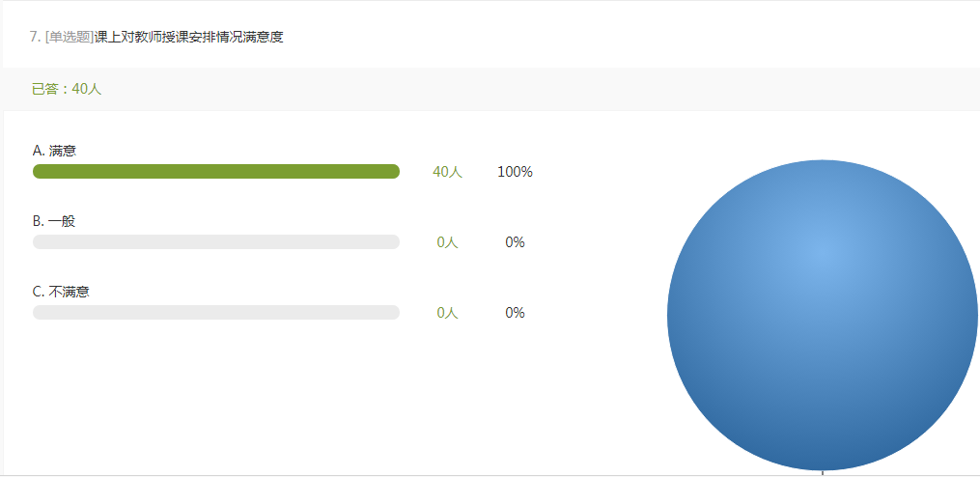Click the [单选题] question type tag
Viewport: 980px width, 477px height.
click(x=70, y=37)
